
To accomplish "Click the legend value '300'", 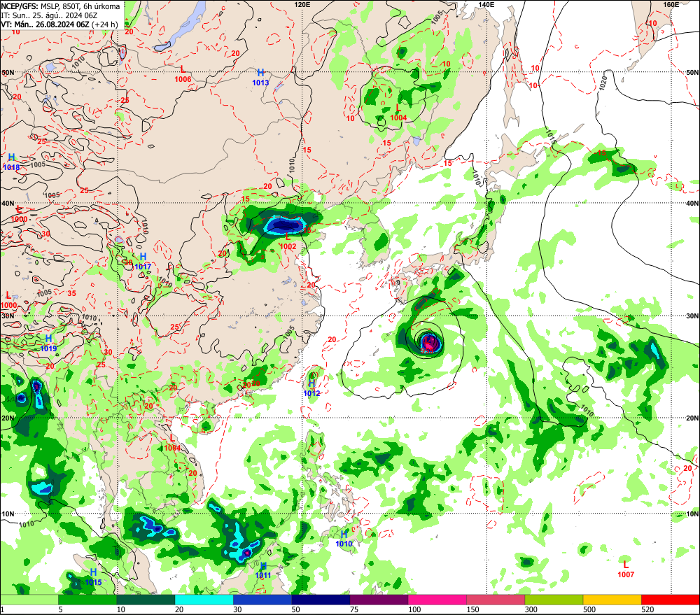I will pyautogui.click(x=531, y=609).
